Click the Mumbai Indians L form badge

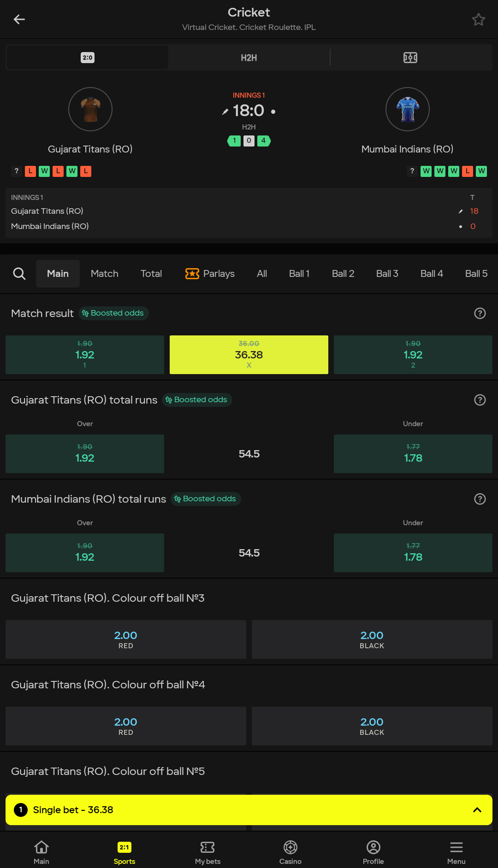[468, 171]
